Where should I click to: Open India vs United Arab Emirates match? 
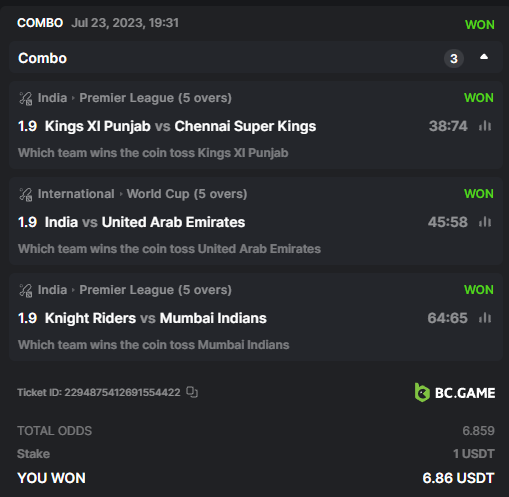click(x=145, y=222)
